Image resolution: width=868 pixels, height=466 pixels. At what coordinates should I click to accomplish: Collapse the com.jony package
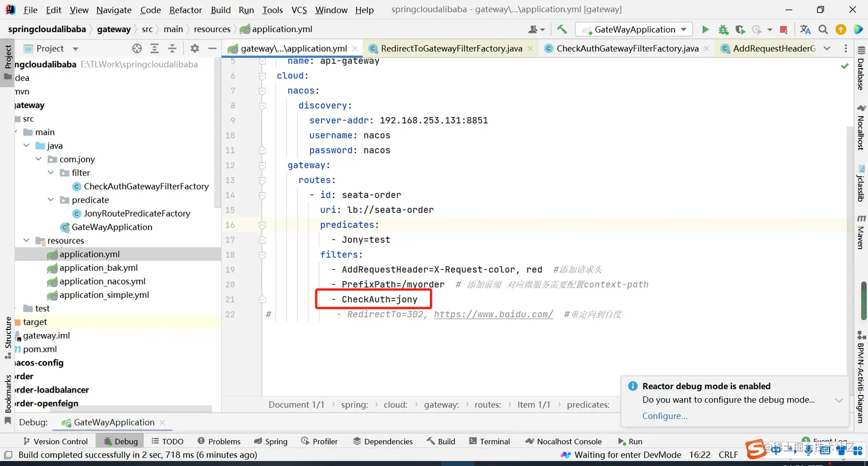tap(38, 159)
